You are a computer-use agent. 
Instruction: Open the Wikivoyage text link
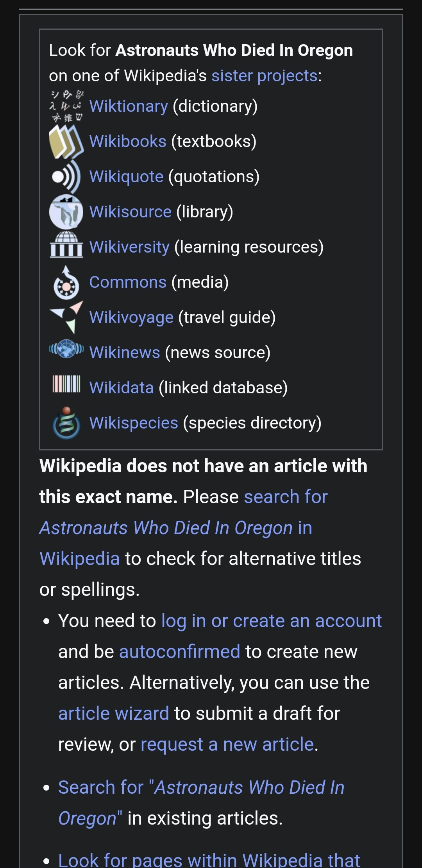pyautogui.click(x=131, y=317)
